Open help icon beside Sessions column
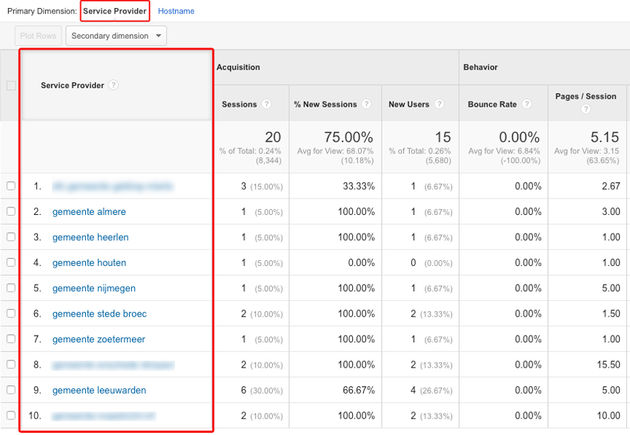Viewport: 630px width, 435px height. [x=266, y=104]
